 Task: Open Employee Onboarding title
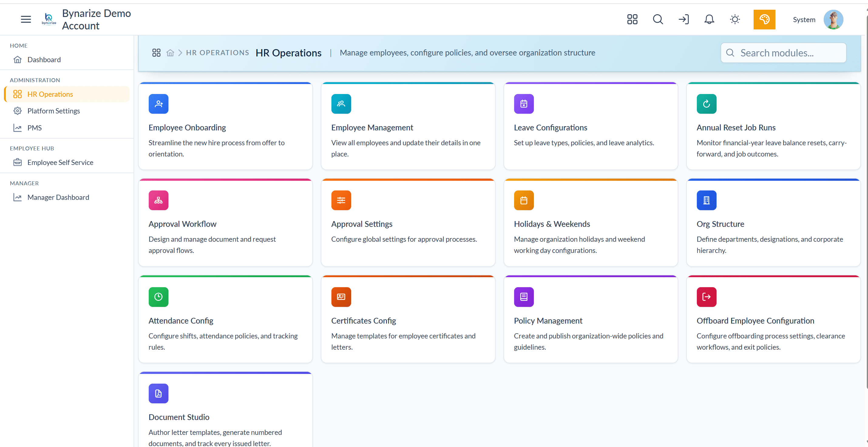[x=187, y=128]
